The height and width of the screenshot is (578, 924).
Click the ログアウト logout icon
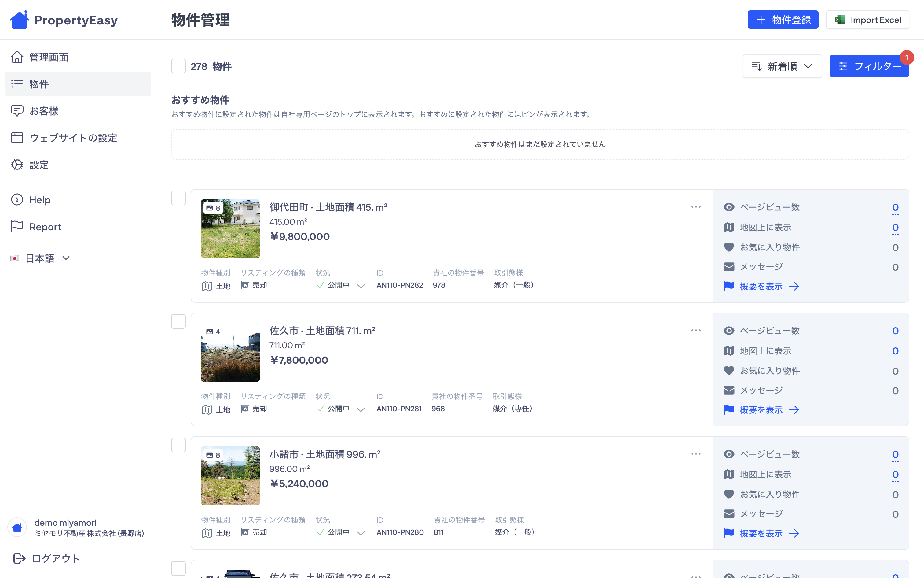[x=19, y=558]
